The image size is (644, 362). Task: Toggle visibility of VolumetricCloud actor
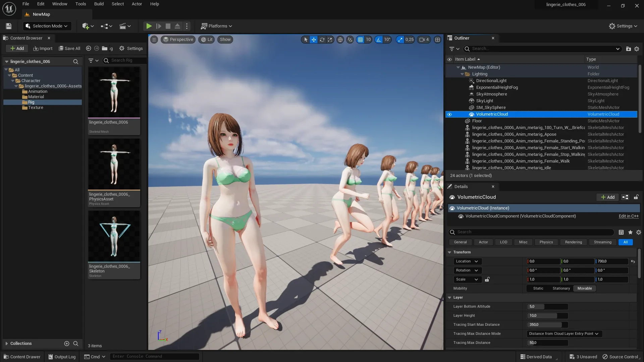(449, 114)
